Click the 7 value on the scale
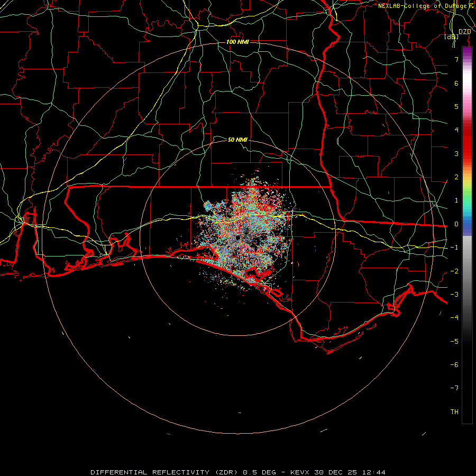476x476 pixels. coord(456,59)
